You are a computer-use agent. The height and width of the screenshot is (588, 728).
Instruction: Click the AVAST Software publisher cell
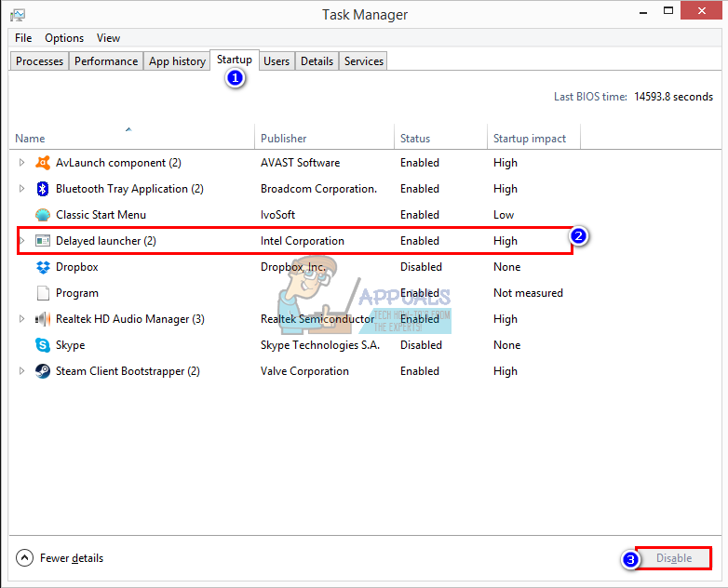(x=300, y=163)
